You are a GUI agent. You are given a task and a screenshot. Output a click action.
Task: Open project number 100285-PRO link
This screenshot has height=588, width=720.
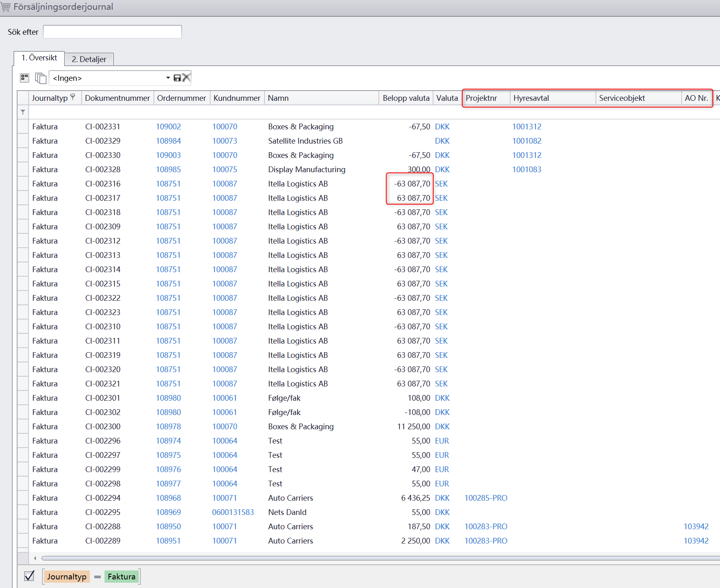tap(486, 498)
